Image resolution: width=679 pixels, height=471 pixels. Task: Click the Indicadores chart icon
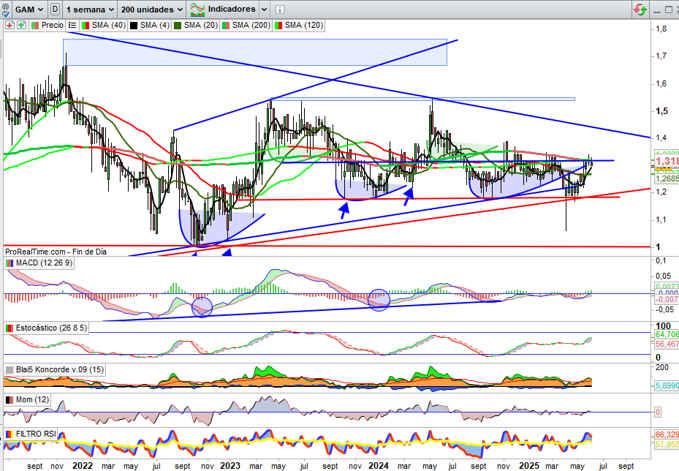(x=197, y=10)
